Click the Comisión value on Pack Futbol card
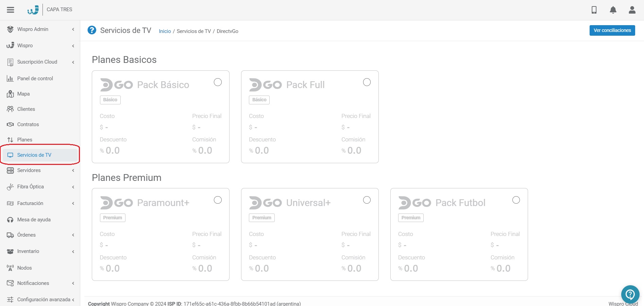The width and height of the screenshot is (644, 306). pyautogui.click(x=501, y=268)
